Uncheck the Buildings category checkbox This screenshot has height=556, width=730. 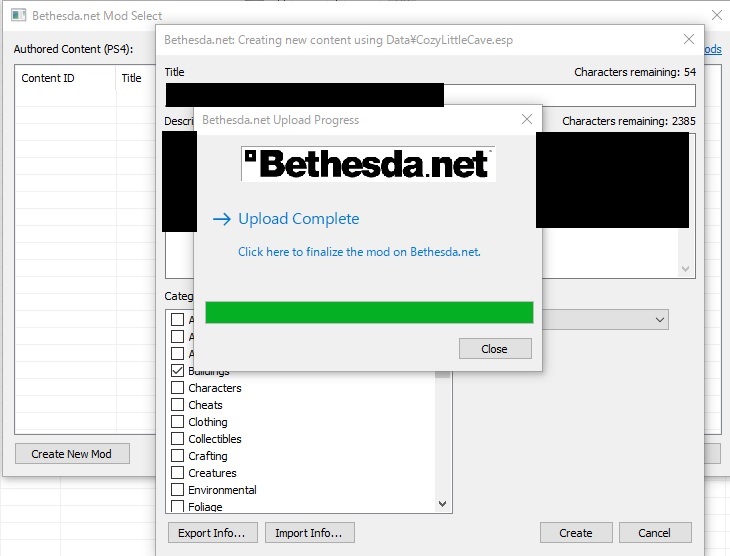177,371
